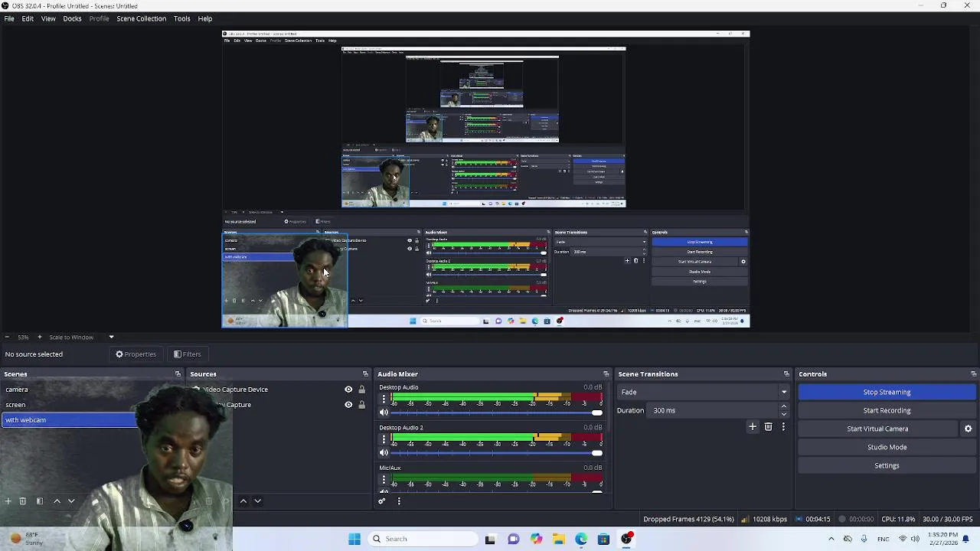Open Audio Mixer menu dots at panel bottom

pos(399,501)
